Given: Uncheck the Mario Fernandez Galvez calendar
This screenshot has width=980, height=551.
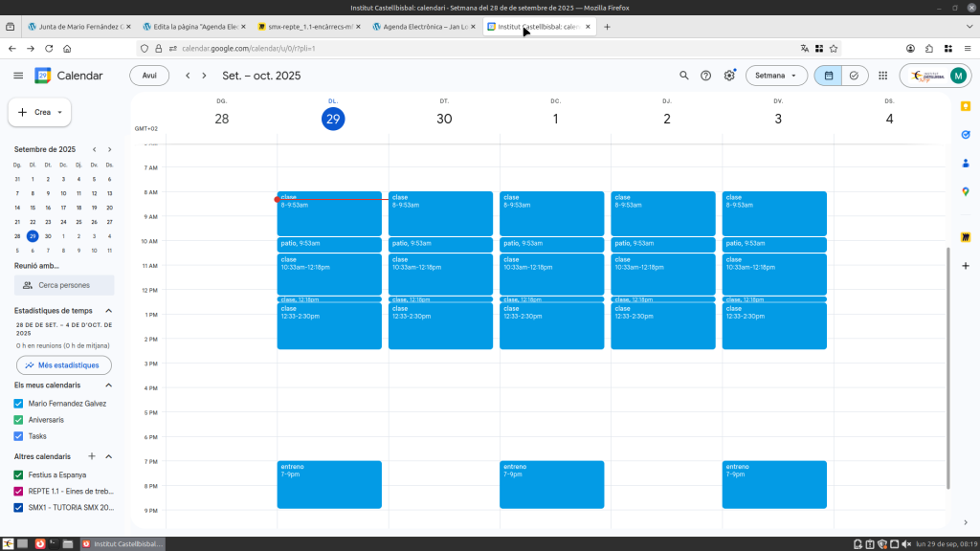Looking at the screenshot, I should point(18,404).
